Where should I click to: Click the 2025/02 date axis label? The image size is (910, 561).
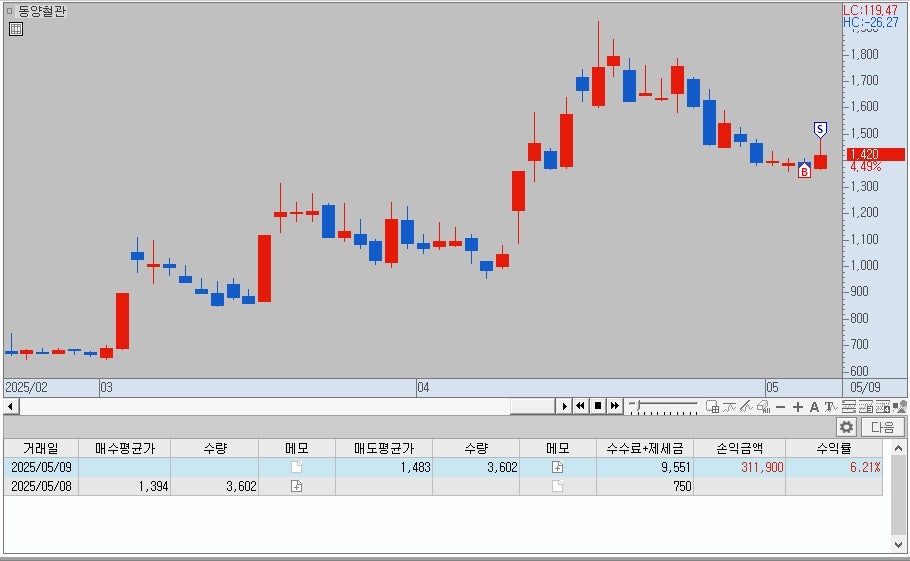click(x=26, y=387)
